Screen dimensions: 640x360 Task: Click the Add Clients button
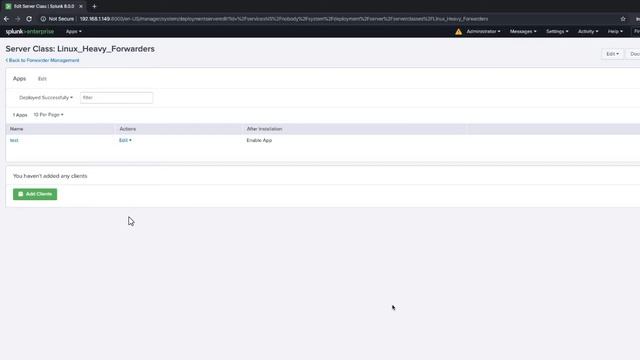[35, 194]
